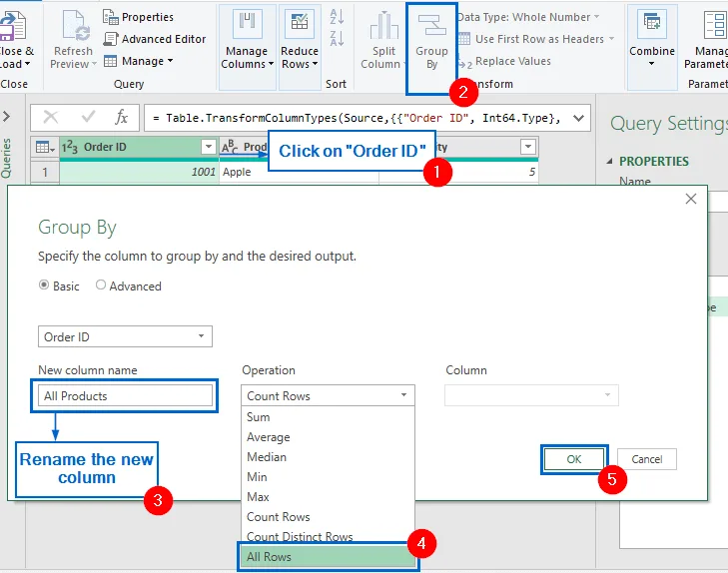Collapse the PROPERTIES section triangle
Image resolution: width=728 pixels, height=573 pixels.
click(x=609, y=161)
